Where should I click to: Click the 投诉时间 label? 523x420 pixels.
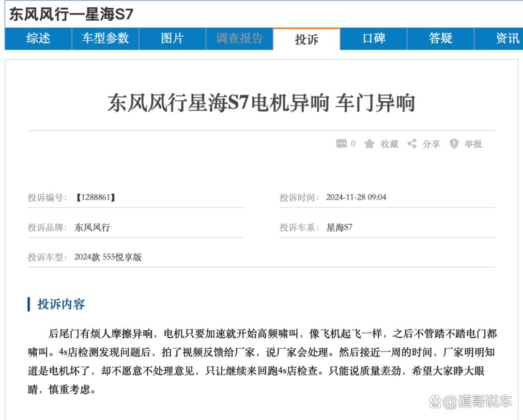click(299, 198)
